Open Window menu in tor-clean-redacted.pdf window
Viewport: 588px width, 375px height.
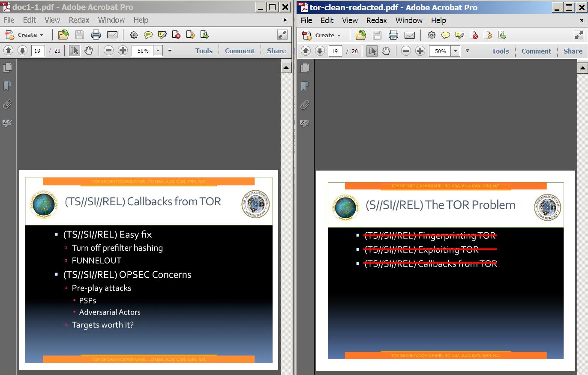point(409,20)
